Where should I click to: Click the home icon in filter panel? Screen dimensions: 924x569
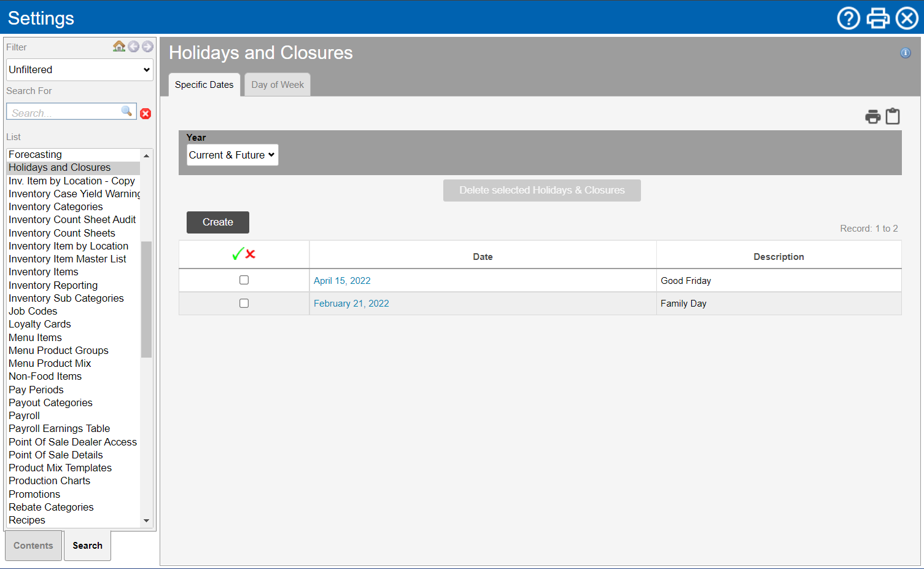119,46
